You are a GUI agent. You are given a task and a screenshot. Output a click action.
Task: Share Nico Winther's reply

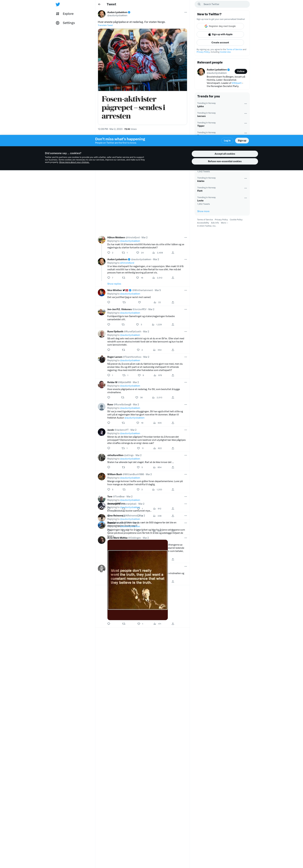click(173, 302)
